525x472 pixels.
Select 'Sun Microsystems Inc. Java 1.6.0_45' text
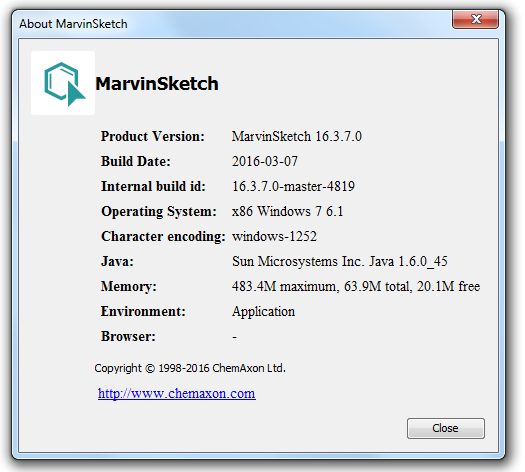tap(340, 262)
